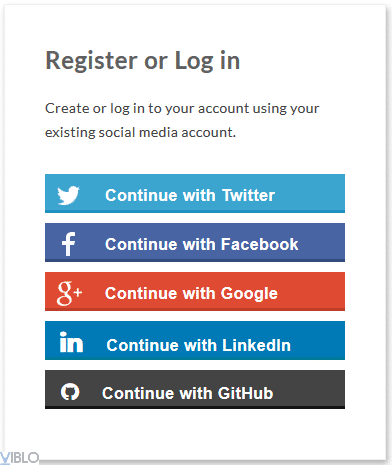
Task: Click the LinkedIn in logo icon
Action: (x=71, y=342)
